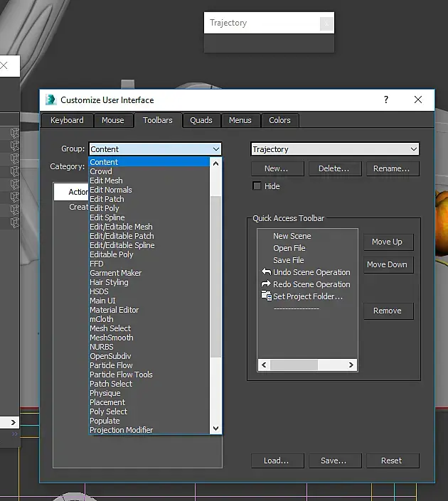This screenshot has width=448, height=501.
Task: Select MeshSmooth in the list
Action: click(149, 338)
